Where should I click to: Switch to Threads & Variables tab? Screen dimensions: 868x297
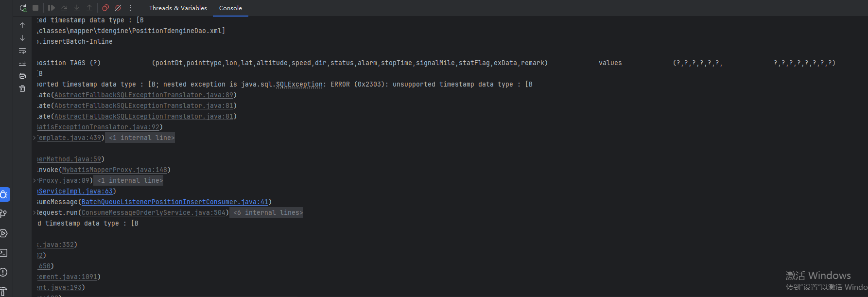click(178, 8)
